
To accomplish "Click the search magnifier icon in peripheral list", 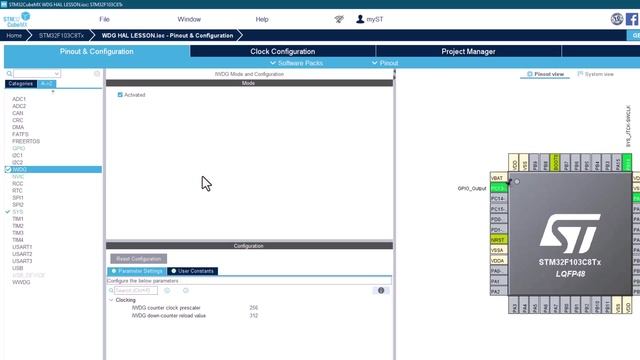I will (x=9, y=73).
